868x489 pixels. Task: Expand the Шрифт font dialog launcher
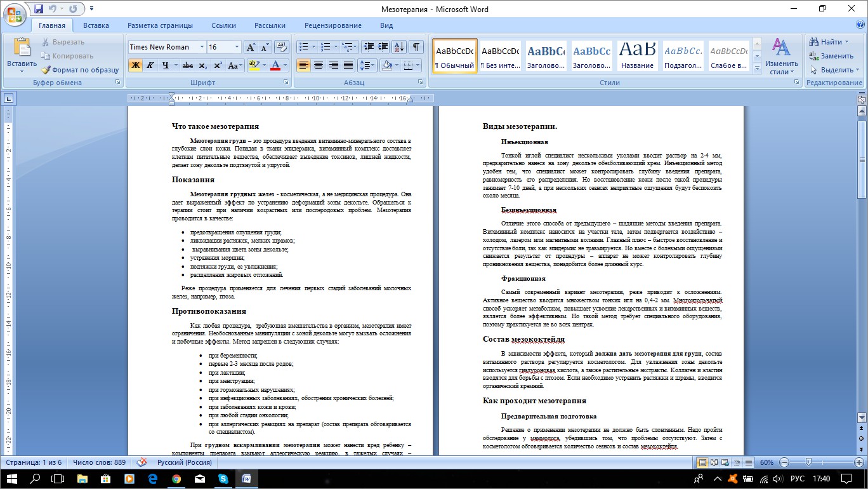[x=286, y=83]
